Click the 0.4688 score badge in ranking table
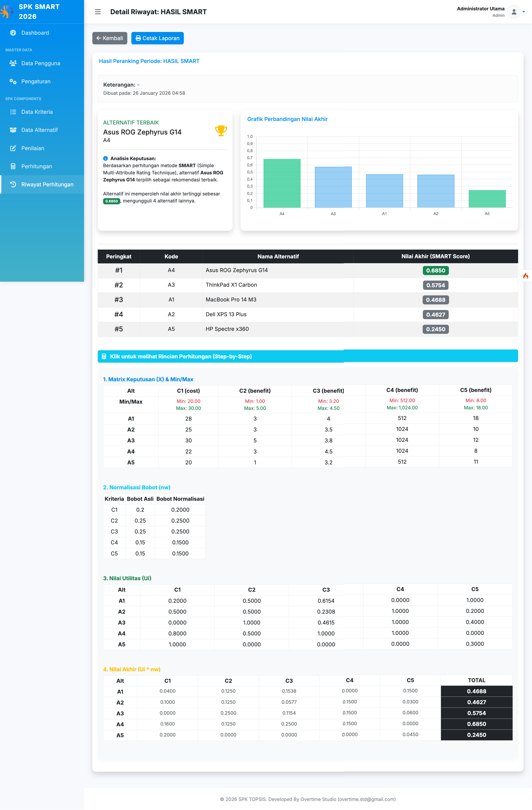Screen dimensions: 532x810 [x=435, y=300]
